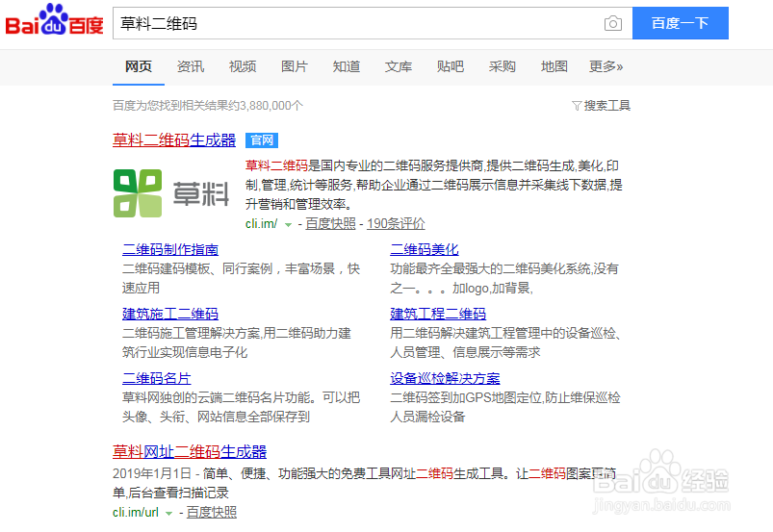Click the cli.im/ green URL
Screen dimensions: 773x532
click(261, 223)
